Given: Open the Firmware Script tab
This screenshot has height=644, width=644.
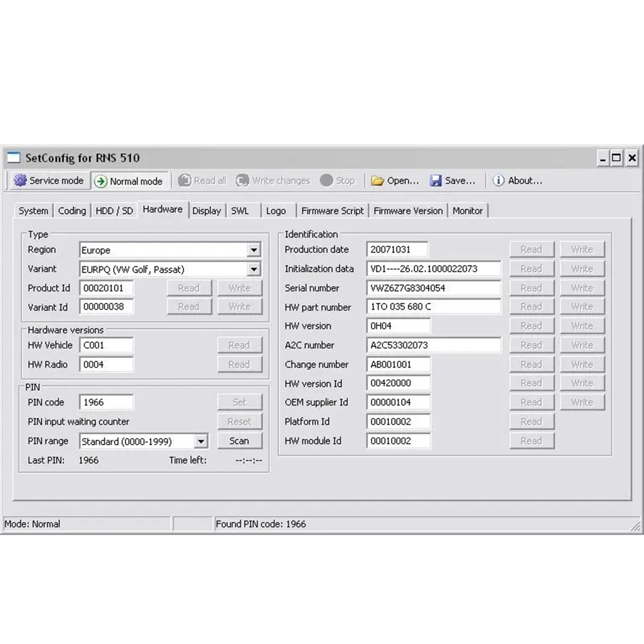Looking at the screenshot, I should (332, 211).
